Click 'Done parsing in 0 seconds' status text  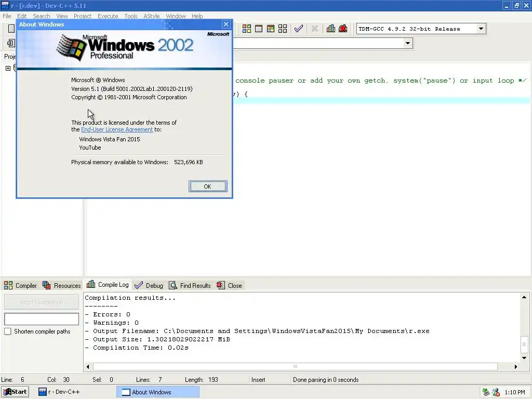pos(326,380)
